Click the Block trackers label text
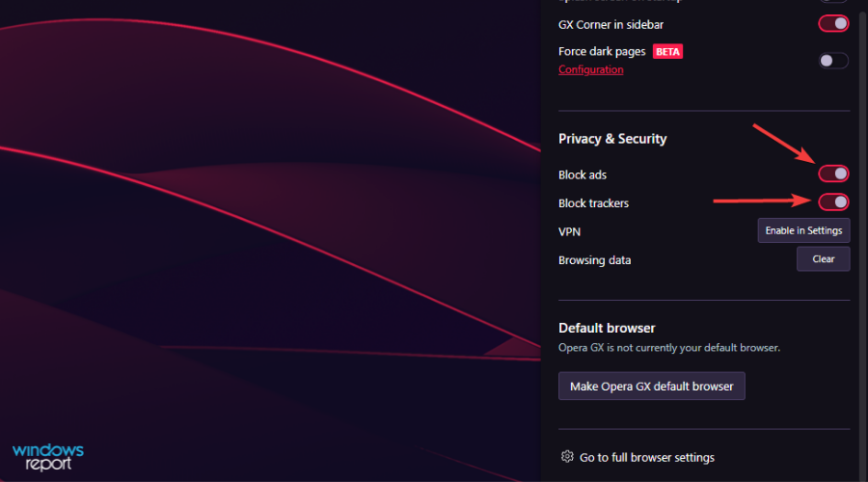The image size is (868, 482). (593, 203)
